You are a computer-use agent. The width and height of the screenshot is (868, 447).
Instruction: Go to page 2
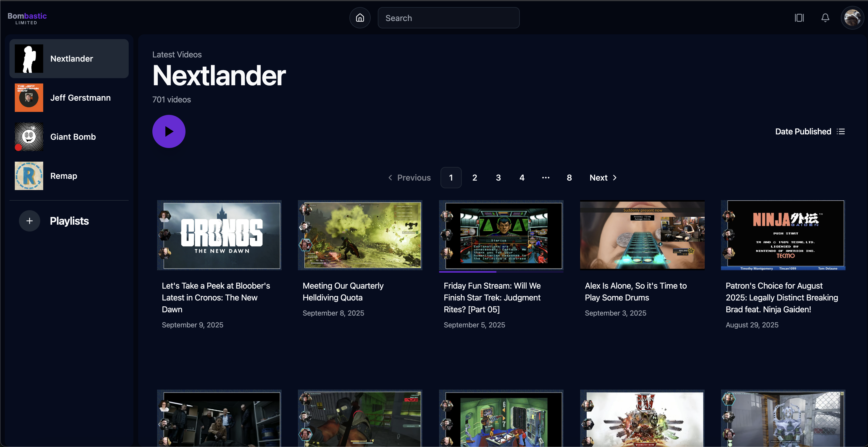point(475,178)
